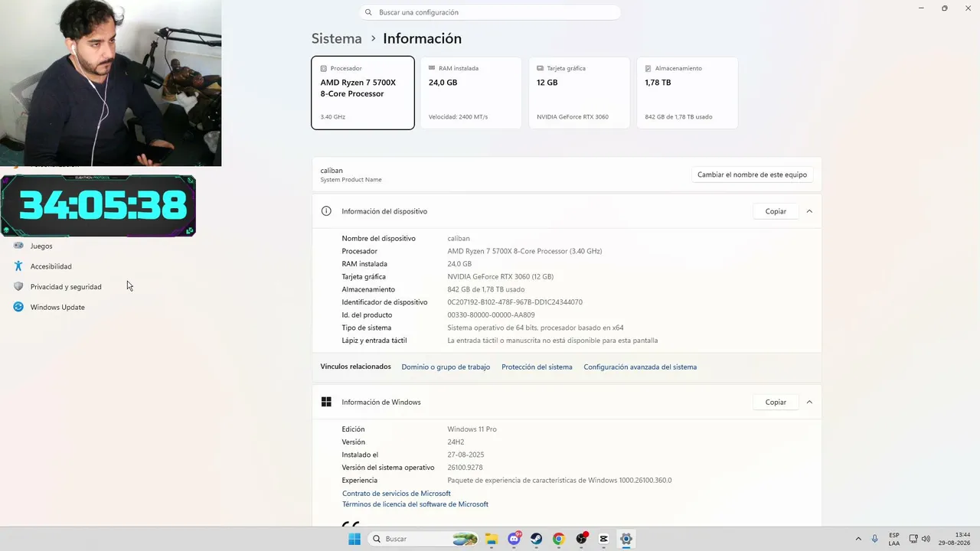The width and height of the screenshot is (980, 551).
Task: Click the volume speaker tray icon
Action: 926,539
